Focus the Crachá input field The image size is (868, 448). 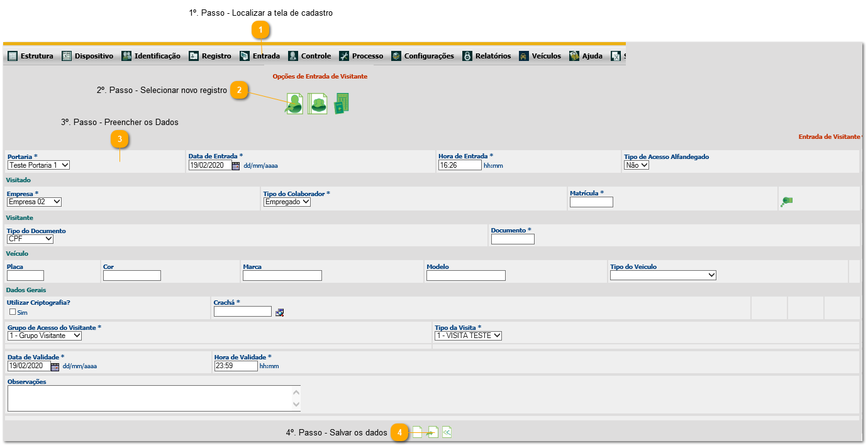[x=243, y=311]
